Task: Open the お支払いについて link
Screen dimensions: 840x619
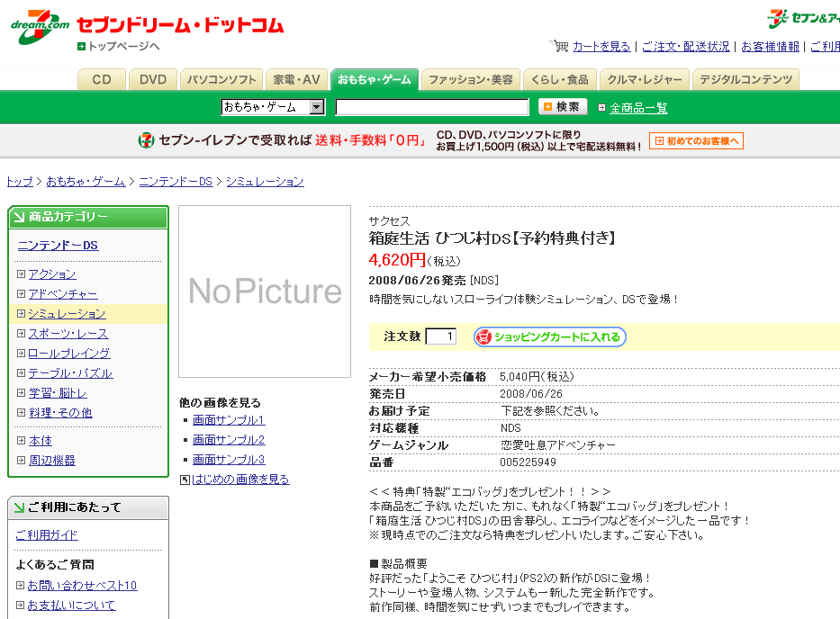Action: point(71,606)
